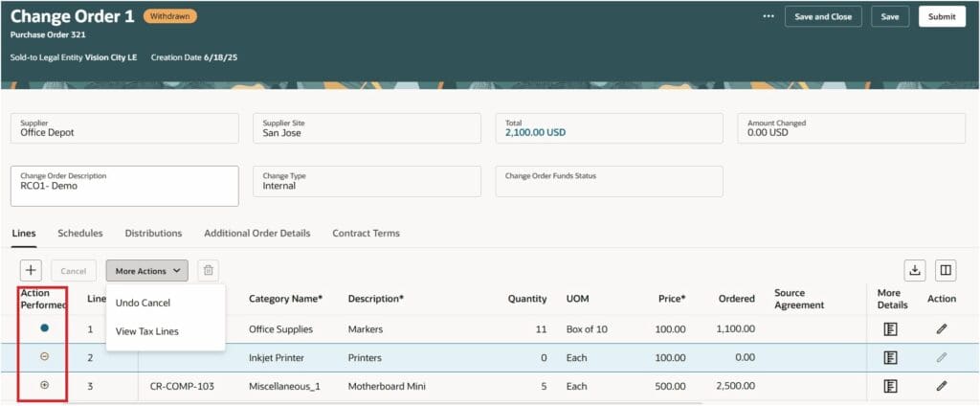Open the three-dot overflow menu in header
980x406 pixels.
(x=768, y=16)
